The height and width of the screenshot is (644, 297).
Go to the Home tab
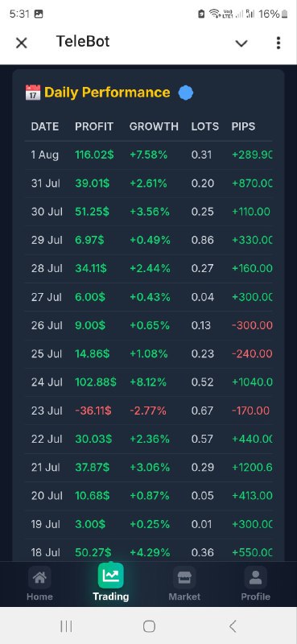click(x=39, y=583)
